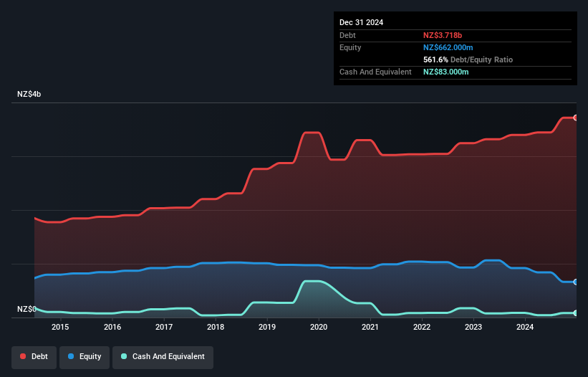588x377 pixels.
Task: Select the 2020 x-axis label
Action: coord(319,327)
